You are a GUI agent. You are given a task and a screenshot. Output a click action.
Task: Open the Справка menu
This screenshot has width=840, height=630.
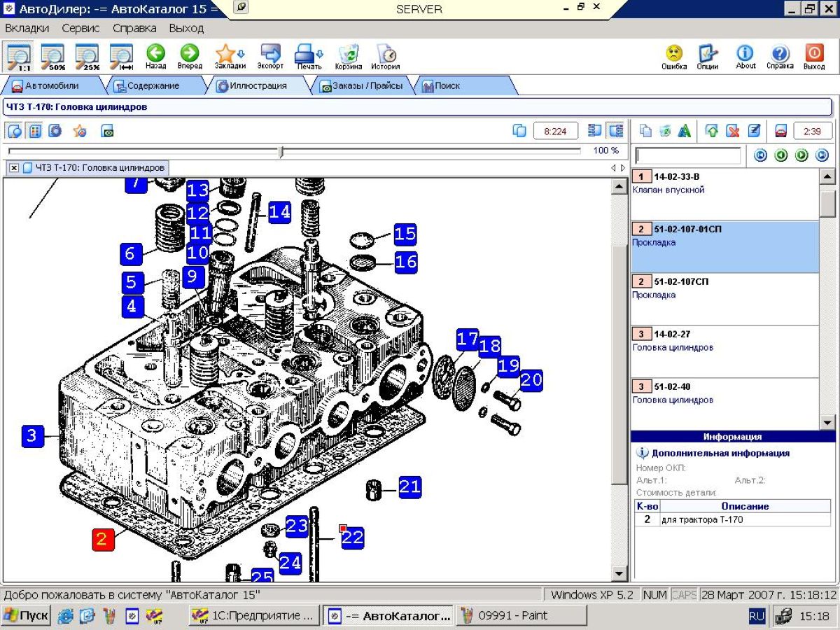tap(134, 29)
